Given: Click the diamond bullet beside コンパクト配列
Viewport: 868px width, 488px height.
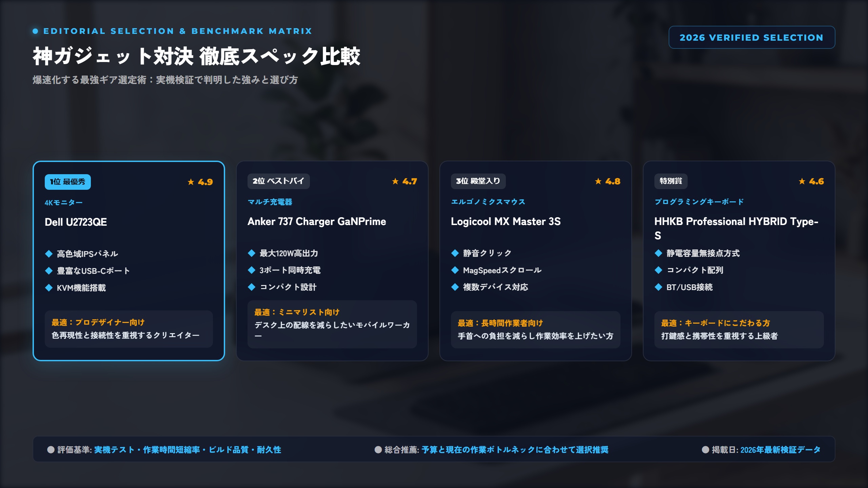Looking at the screenshot, I should click(x=658, y=270).
